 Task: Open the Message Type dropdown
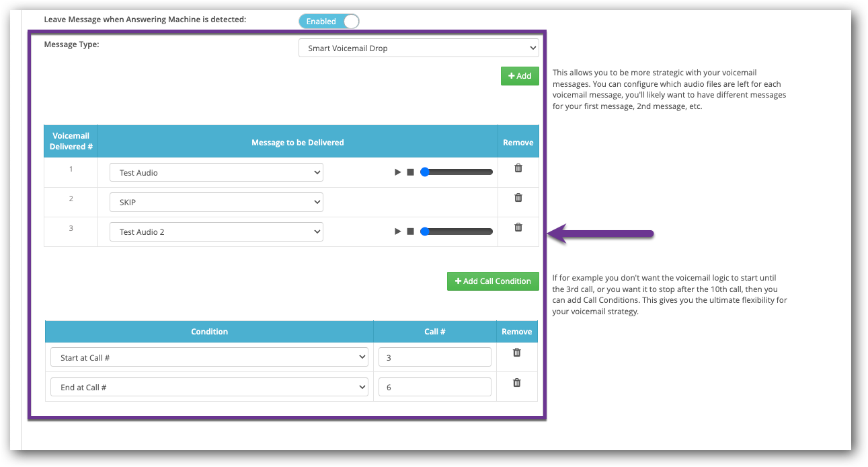[418, 48]
